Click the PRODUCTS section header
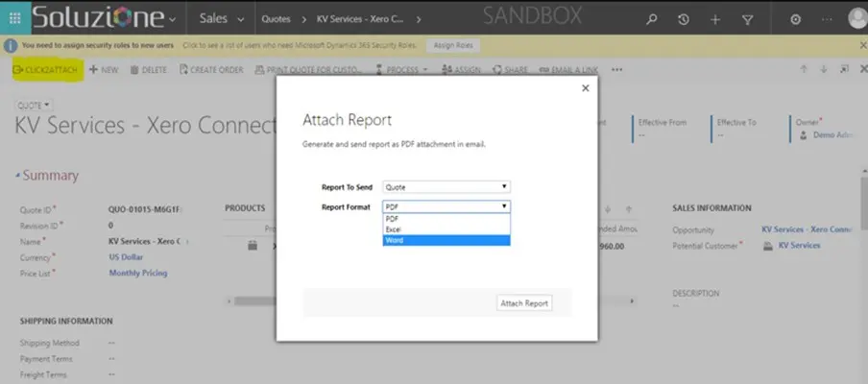Image resolution: width=868 pixels, height=384 pixels. click(x=245, y=208)
